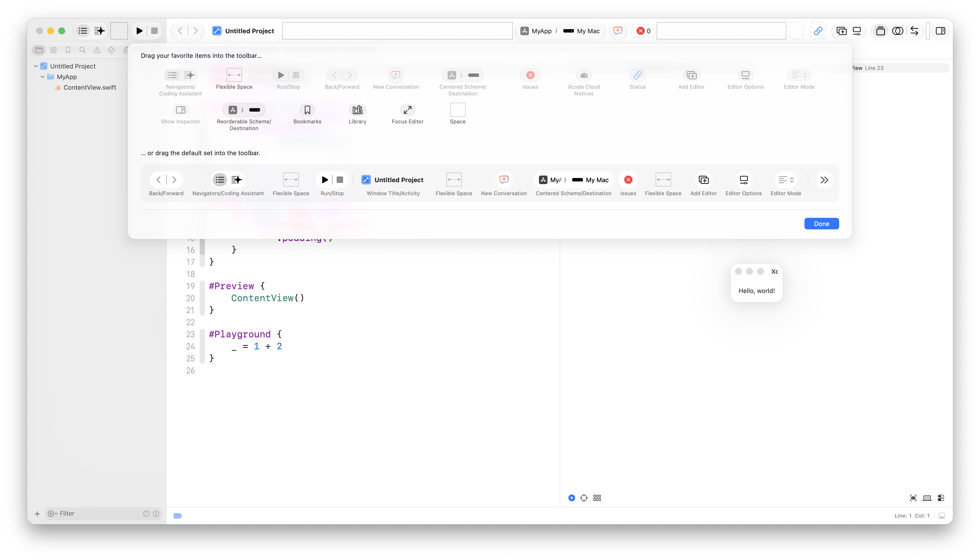The width and height of the screenshot is (980, 560).
Task: Enable selectable mode with the preview crosshair icon
Action: (584, 498)
